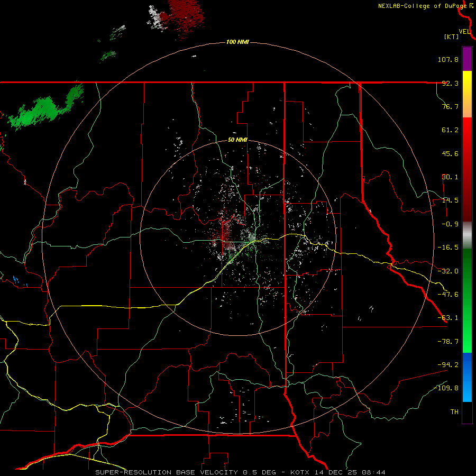
Task: Pick the gray near-zero segment of color bar
Action: tap(467, 235)
